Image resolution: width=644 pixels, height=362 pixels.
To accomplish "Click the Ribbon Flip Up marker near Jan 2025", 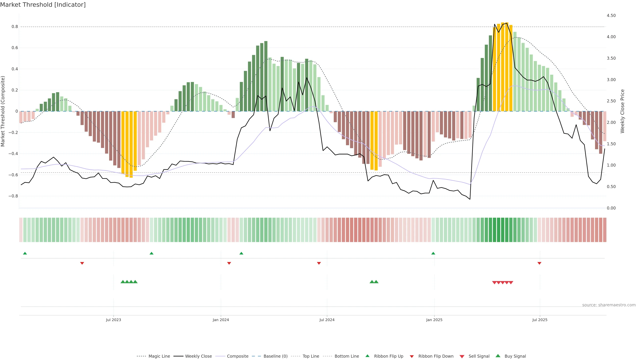I will pyautogui.click(x=433, y=253).
